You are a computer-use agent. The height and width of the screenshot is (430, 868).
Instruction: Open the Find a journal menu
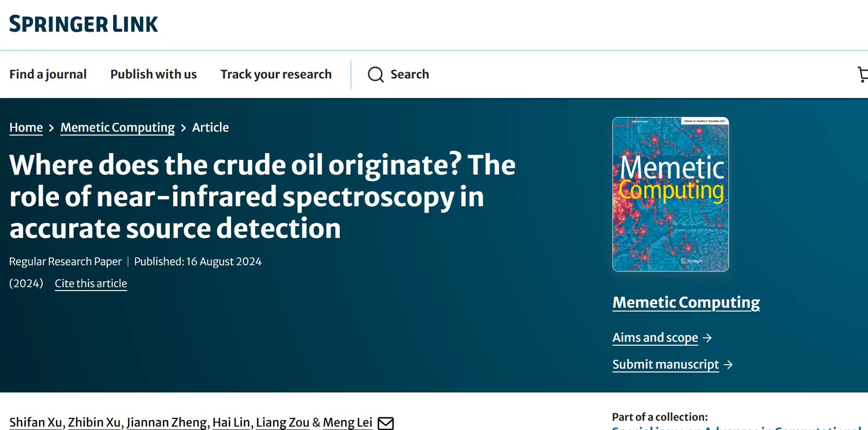(x=48, y=74)
